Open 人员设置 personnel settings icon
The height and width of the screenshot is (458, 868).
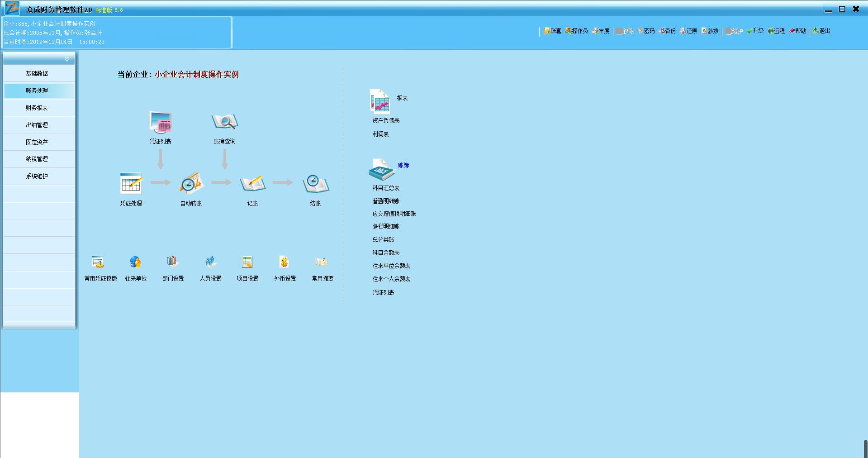210,262
